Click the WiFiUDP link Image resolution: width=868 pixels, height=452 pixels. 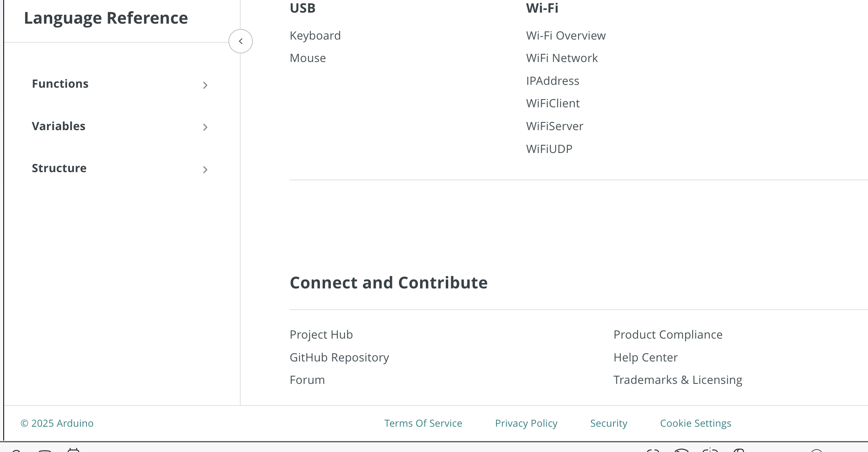click(x=549, y=149)
